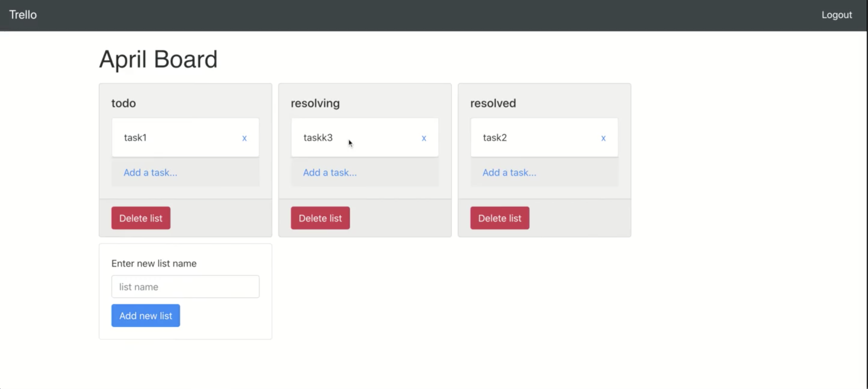Delete the resolving list
Viewport: 868px width, 389px height.
pyautogui.click(x=320, y=218)
